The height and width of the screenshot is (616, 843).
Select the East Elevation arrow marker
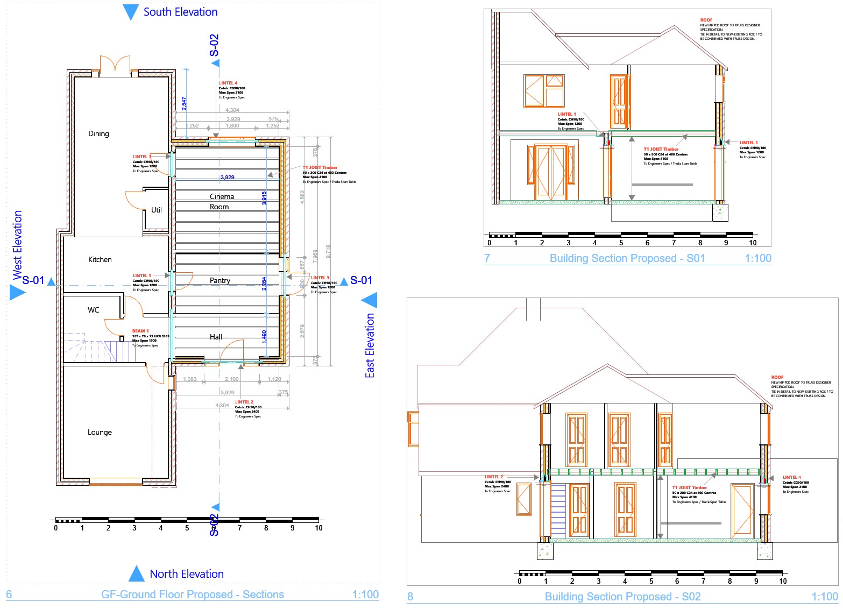click(x=369, y=300)
